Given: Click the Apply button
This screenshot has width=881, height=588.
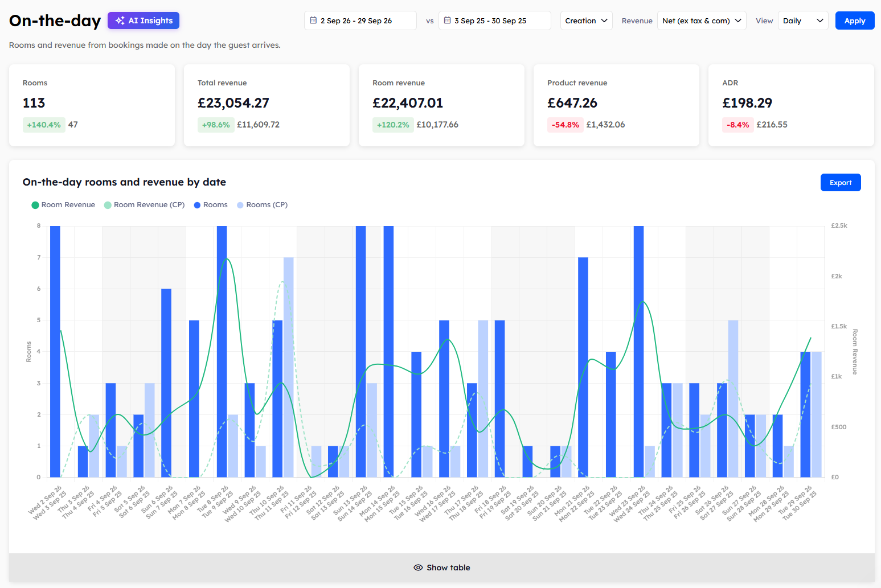Looking at the screenshot, I should pos(855,20).
